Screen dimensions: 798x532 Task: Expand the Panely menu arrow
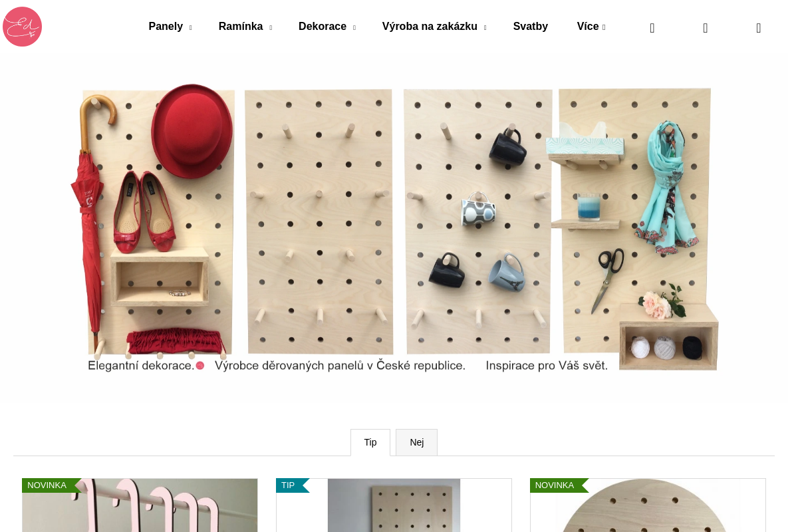(x=190, y=28)
